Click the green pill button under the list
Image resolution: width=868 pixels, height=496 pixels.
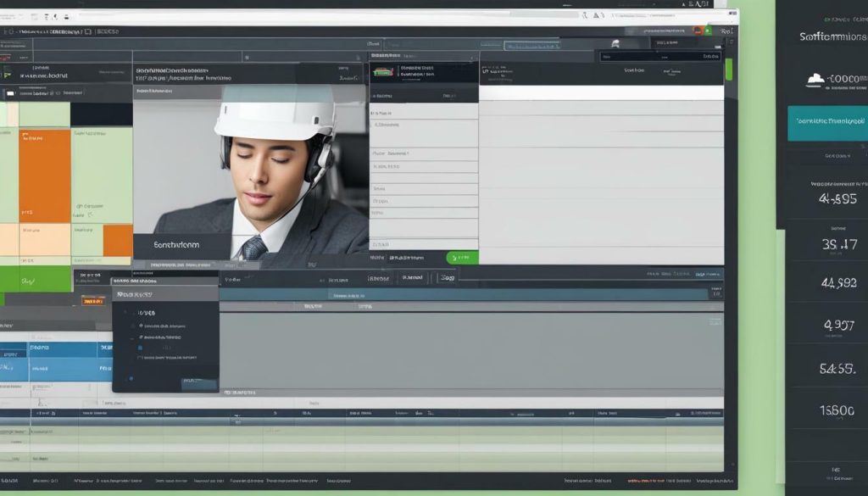pyautogui.click(x=462, y=257)
